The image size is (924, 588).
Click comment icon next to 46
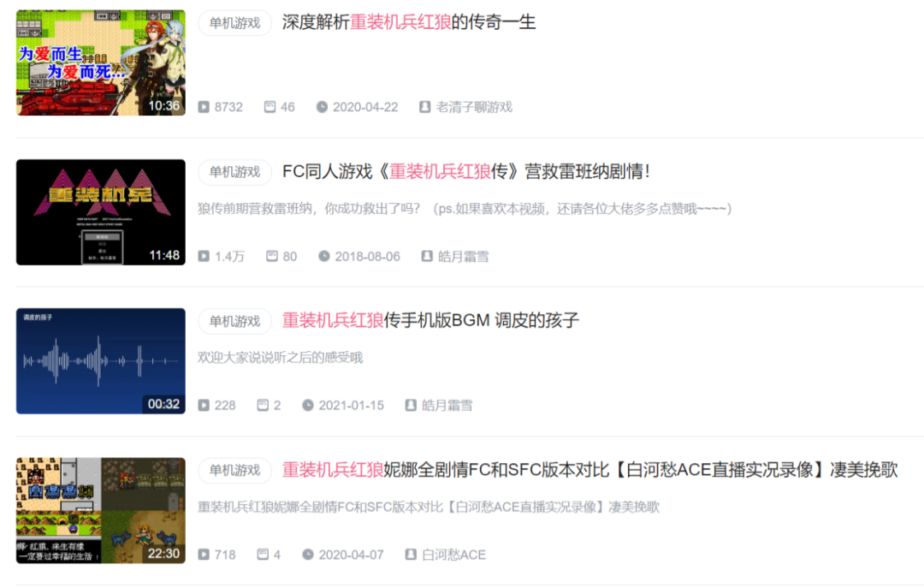(x=269, y=107)
